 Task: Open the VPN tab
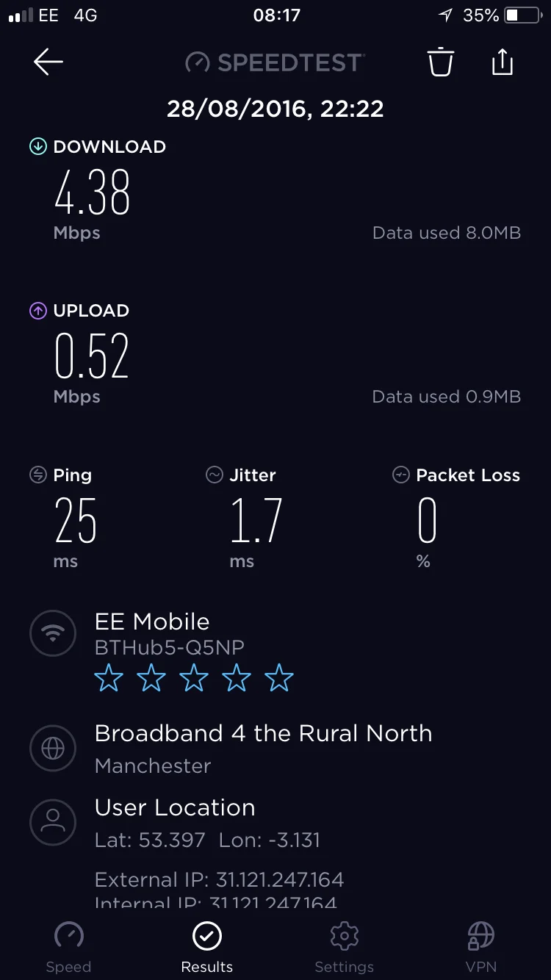(x=481, y=948)
